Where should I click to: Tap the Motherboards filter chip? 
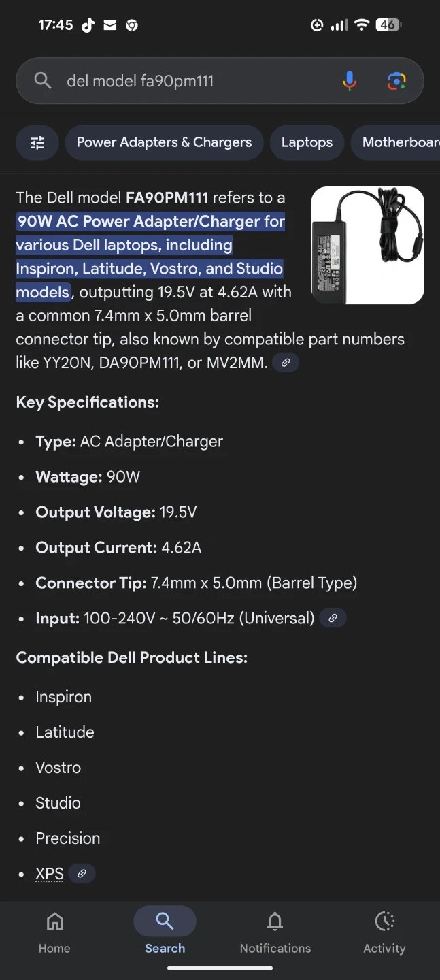pyautogui.click(x=398, y=142)
